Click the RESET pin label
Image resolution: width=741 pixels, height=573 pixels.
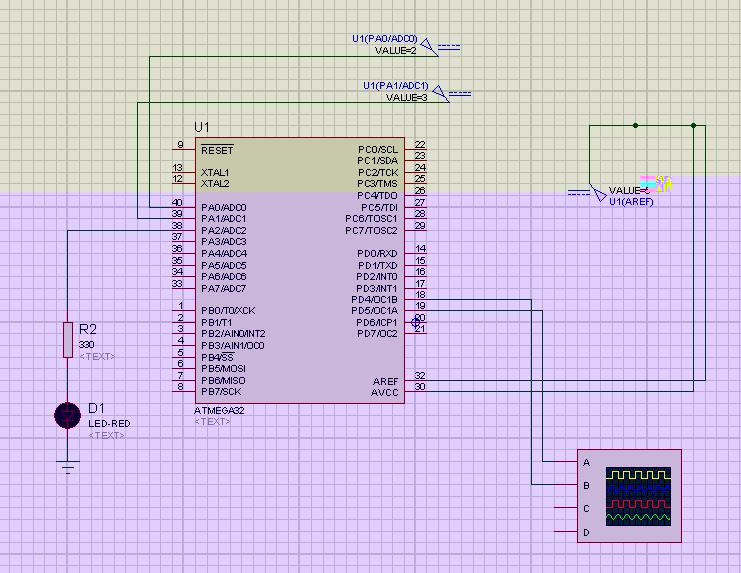pyautogui.click(x=217, y=150)
